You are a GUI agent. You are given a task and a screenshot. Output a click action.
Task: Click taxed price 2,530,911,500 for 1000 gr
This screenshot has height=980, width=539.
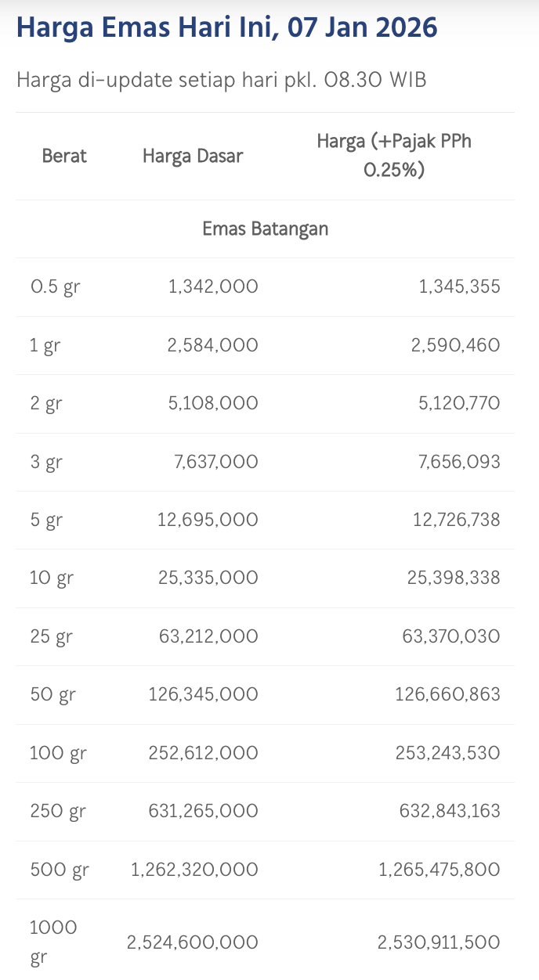[439, 943]
